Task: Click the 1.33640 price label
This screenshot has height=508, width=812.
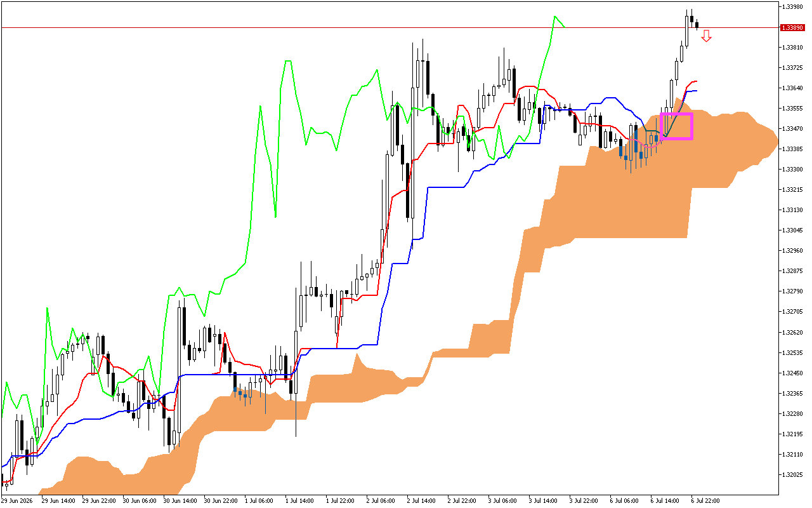Action: tap(793, 88)
